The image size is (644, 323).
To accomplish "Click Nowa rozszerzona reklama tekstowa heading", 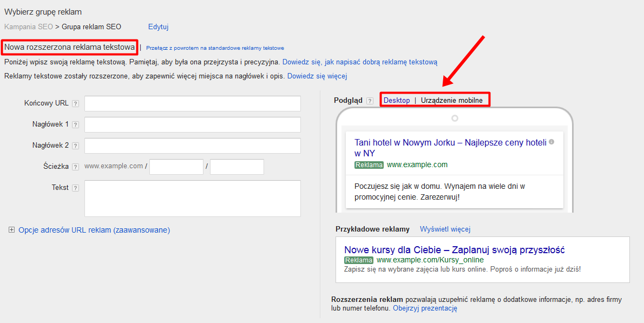I will (69, 47).
